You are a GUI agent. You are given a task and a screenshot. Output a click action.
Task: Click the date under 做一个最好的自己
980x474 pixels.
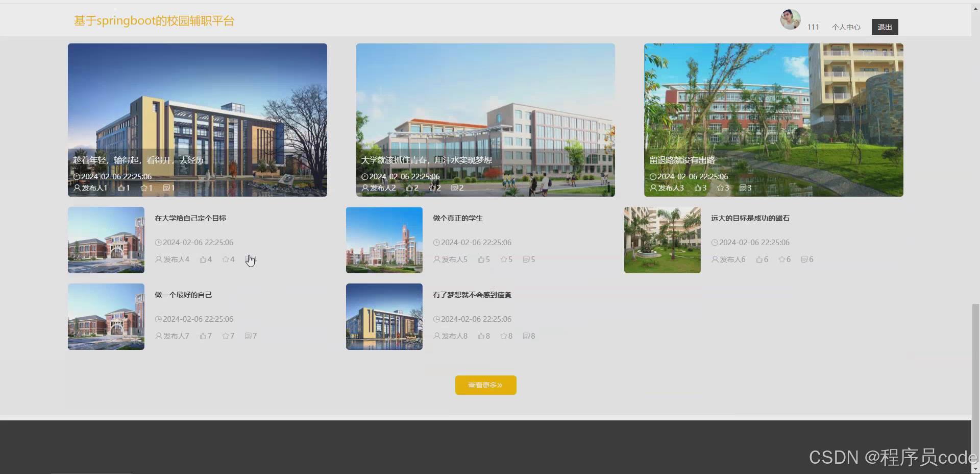(198, 319)
